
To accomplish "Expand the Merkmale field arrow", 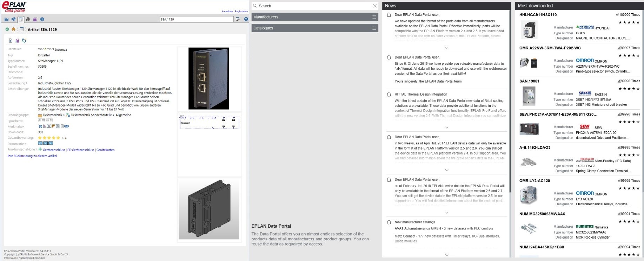I will [23, 126].
